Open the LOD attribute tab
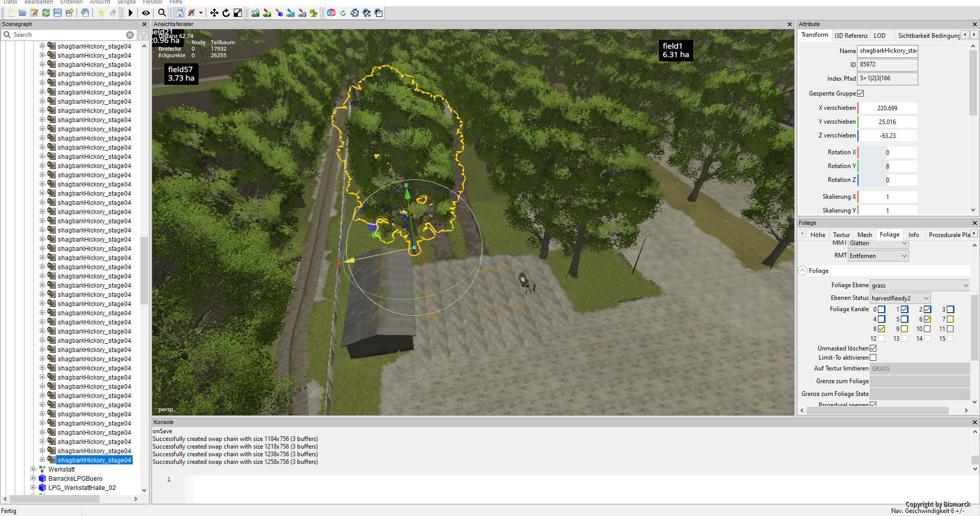Screen dimensions: 980x516 pos(879,36)
